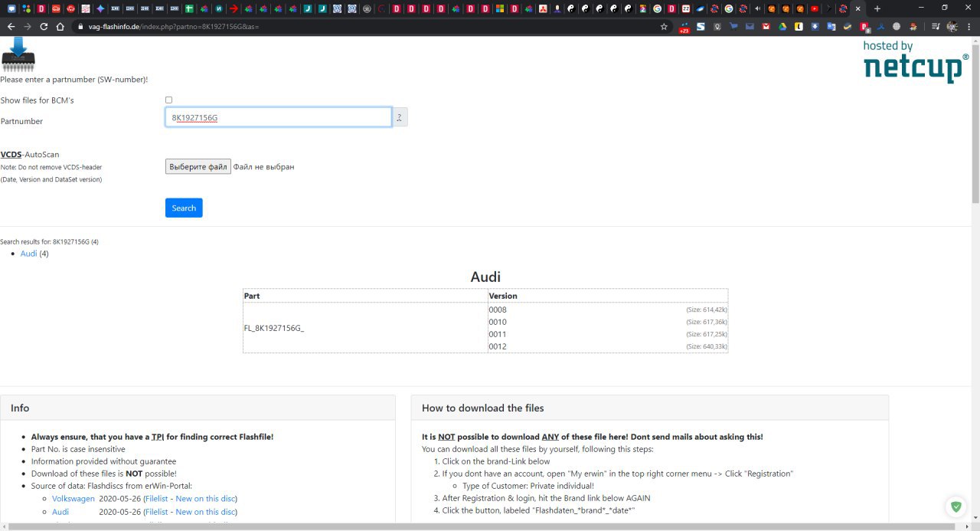Click the size 614,42k text
The image size is (980, 531).
707,310
